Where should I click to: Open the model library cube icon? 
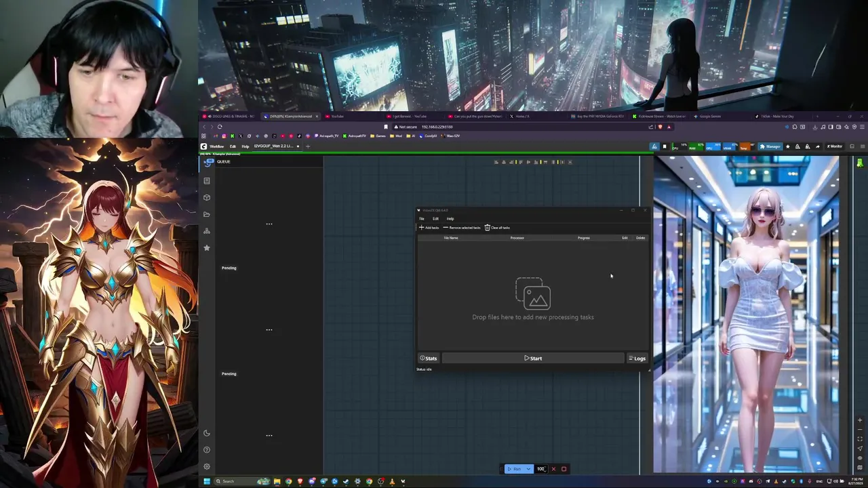207,198
